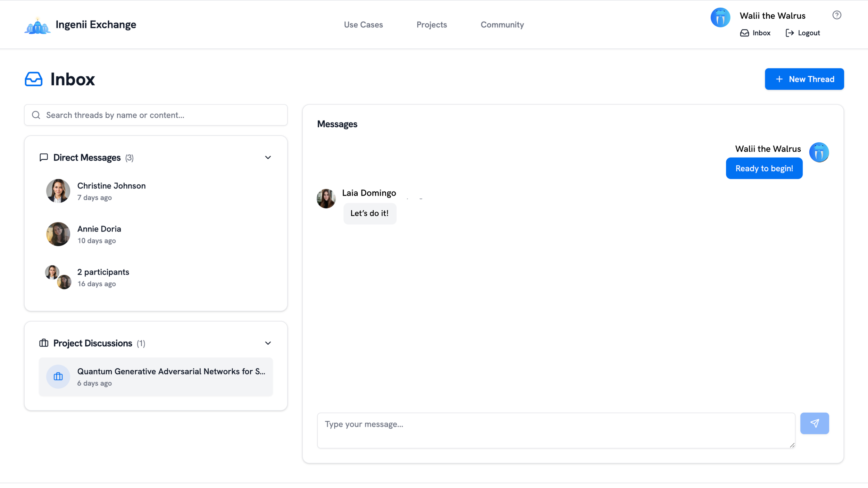868x488 pixels.
Task: Navigate to the Projects page
Action: pos(432,24)
